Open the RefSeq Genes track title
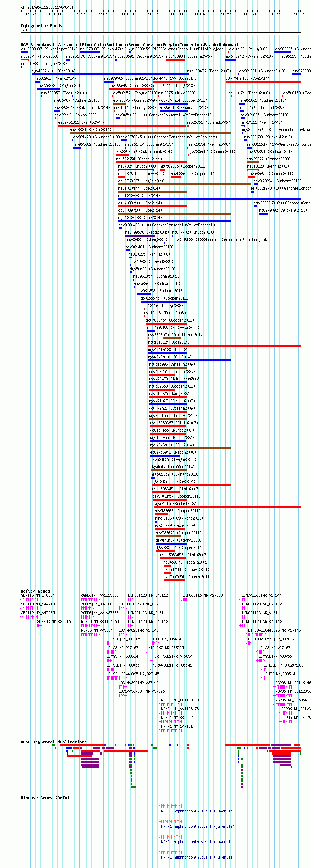Viewport: 311px width, 868px height. (x=35, y=591)
